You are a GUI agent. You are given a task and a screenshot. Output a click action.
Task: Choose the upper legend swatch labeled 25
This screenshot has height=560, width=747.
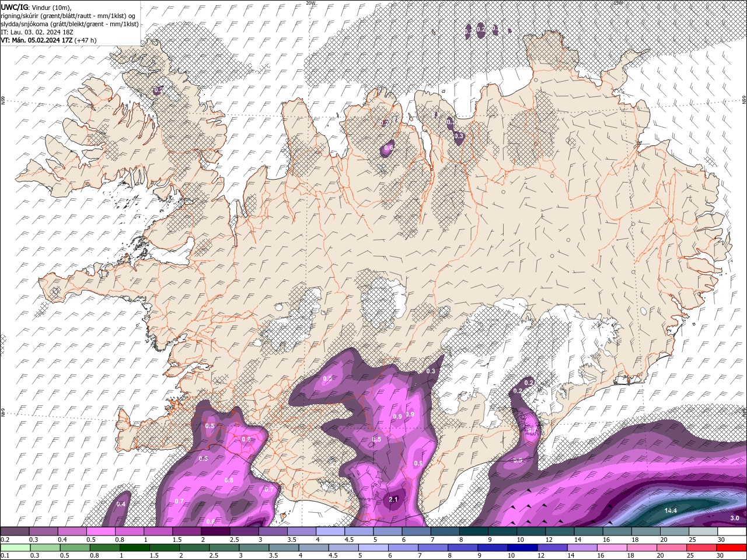(x=704, y=531)
